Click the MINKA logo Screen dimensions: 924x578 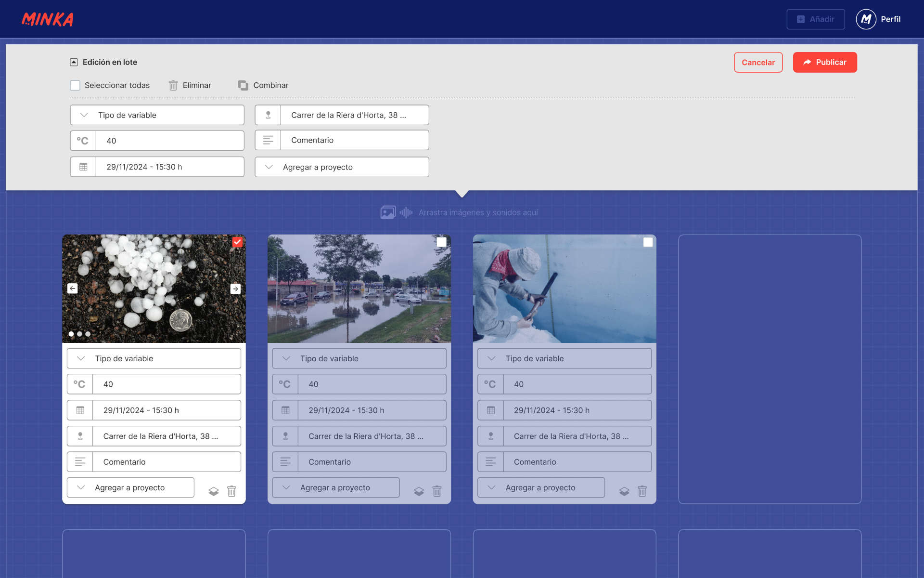pyautogui.click(x=47, y=19)
